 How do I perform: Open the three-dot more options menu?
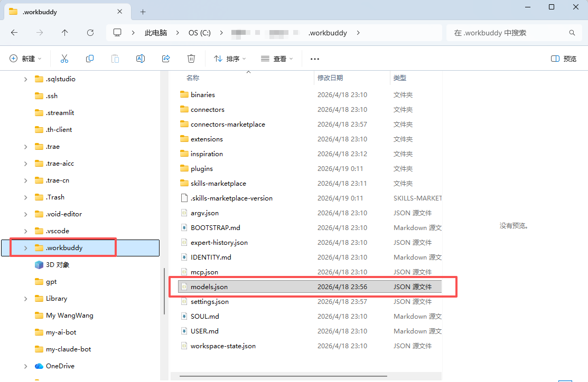[x=315, y=59]
